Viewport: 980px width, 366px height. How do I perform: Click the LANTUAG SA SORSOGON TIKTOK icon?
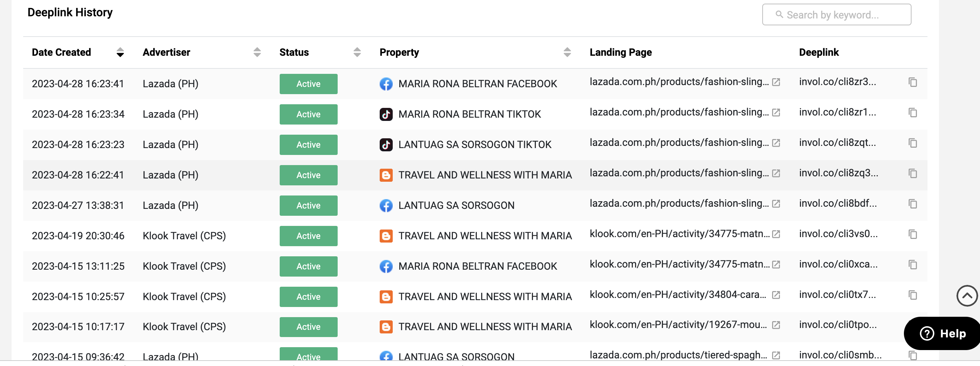point(386,144)
